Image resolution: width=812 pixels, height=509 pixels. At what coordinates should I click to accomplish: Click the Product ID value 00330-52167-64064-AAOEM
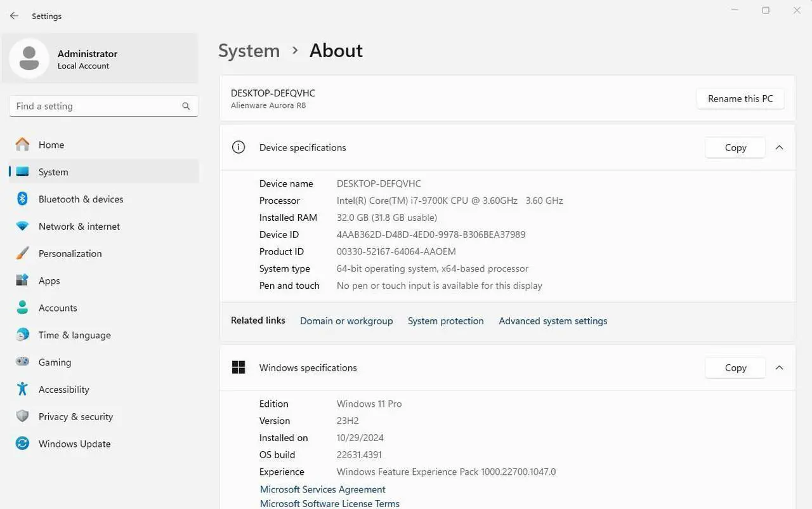[x=396, y=251]
